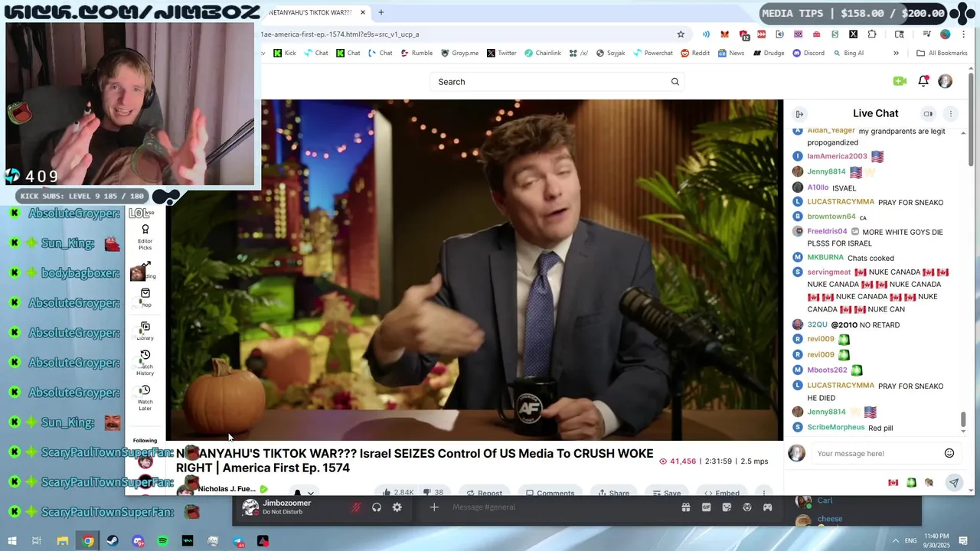Open the Discord GIF picker

click(706, 507)
